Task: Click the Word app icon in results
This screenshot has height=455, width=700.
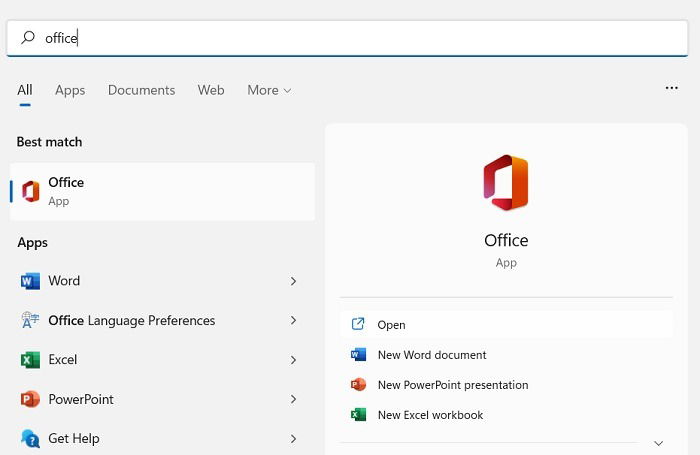Action: (x=30, y=281)
